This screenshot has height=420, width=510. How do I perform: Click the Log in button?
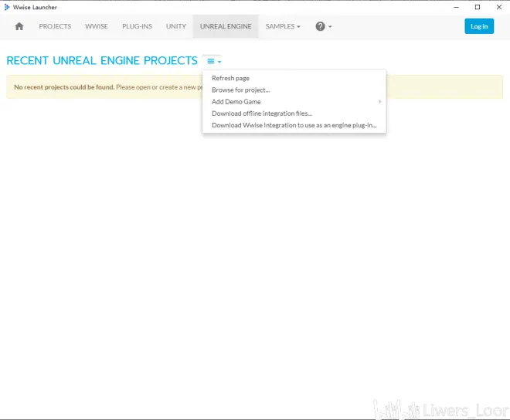(479, 26)
